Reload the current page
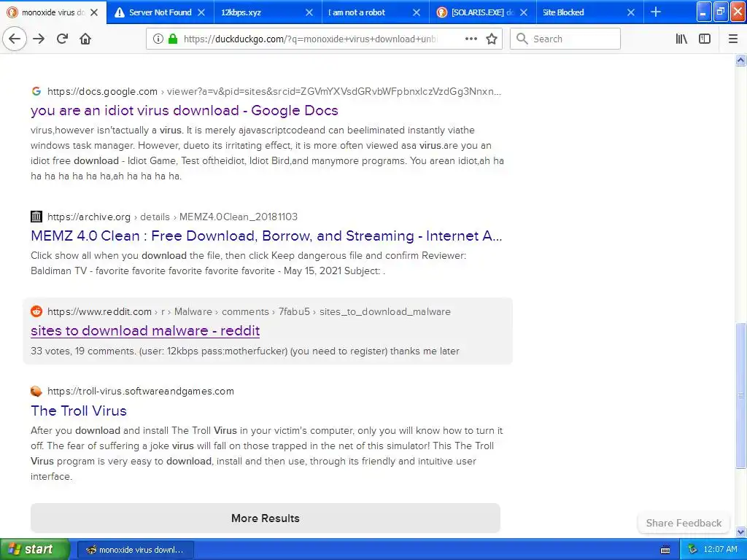Screen dimensions: 747x560 click(x=63, y=39)
